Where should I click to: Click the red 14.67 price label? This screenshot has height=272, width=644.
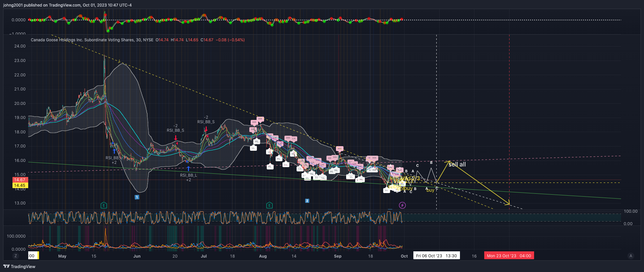(20, 180)
